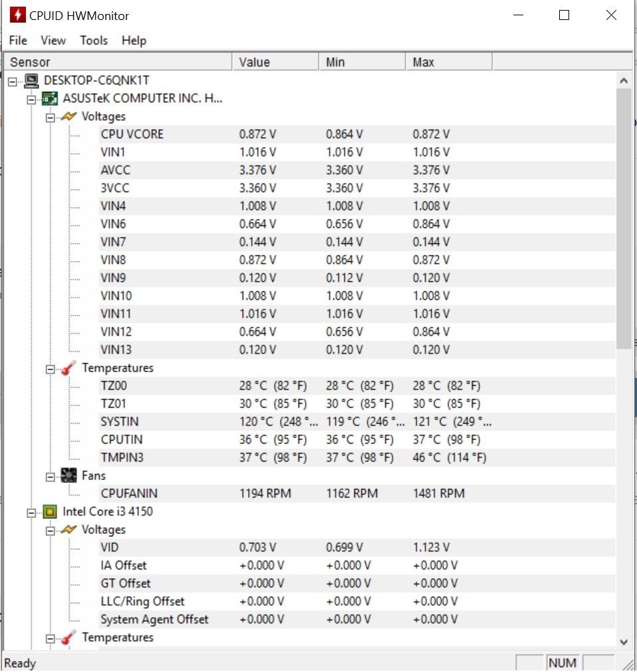The width and height of the screenshot is (637, 672).
Task: Collapse the Intel Core Voltages group
Action: (51, 530)
